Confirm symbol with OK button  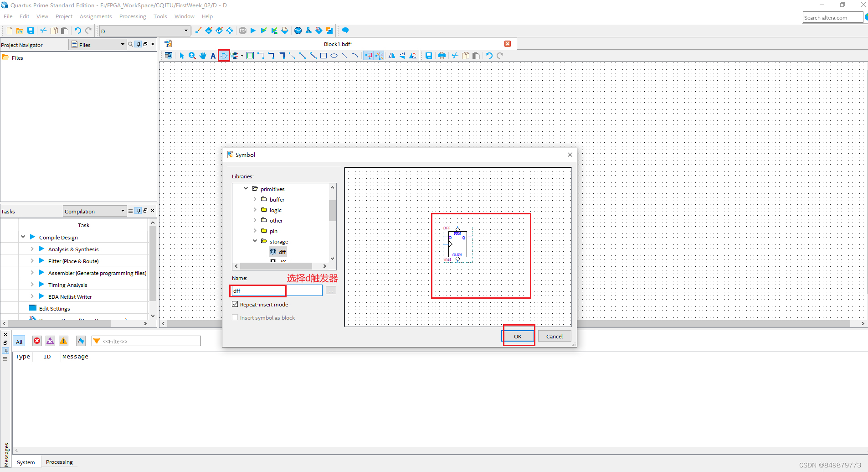click(518, 336)
